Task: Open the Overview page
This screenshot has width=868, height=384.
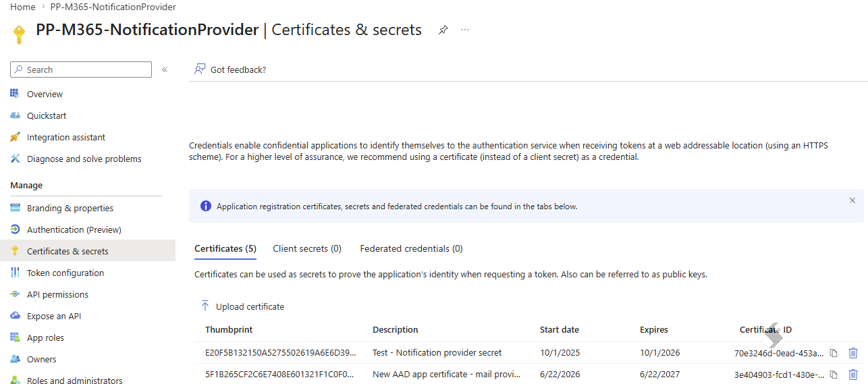Action: [45, 94]
